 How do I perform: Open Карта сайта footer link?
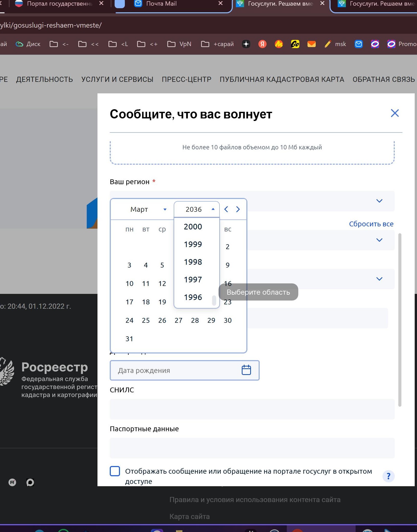(x=190, y=516)
